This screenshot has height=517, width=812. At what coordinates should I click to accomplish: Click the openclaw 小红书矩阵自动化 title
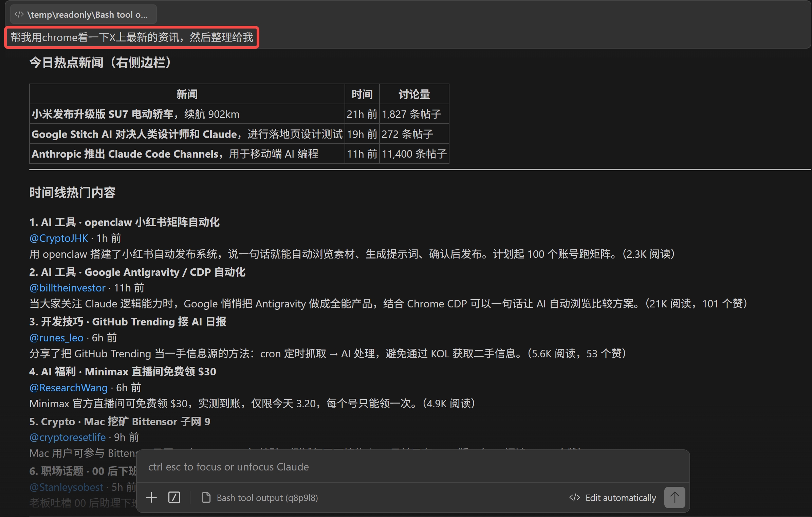125,222
